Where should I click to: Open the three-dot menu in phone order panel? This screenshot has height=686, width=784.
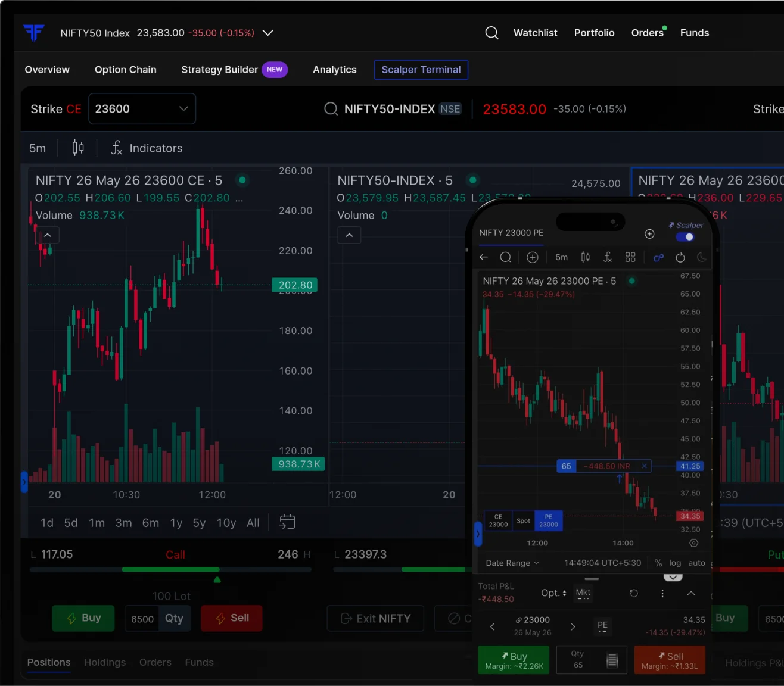click(662, 593)
